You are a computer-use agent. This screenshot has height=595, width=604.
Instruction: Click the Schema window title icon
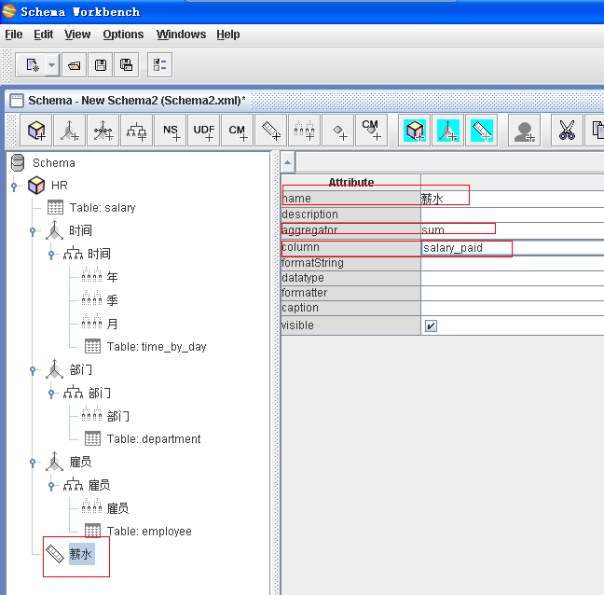pos(16,101)
